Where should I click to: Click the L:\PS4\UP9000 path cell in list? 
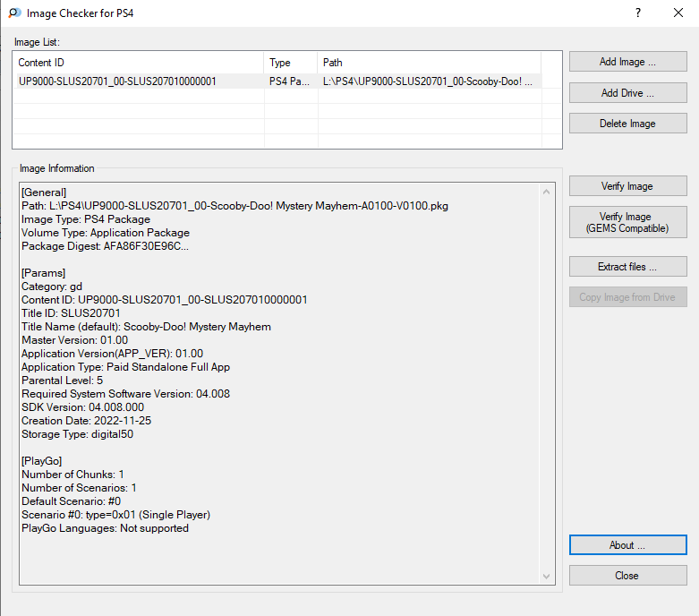click(x=428, y=81)
